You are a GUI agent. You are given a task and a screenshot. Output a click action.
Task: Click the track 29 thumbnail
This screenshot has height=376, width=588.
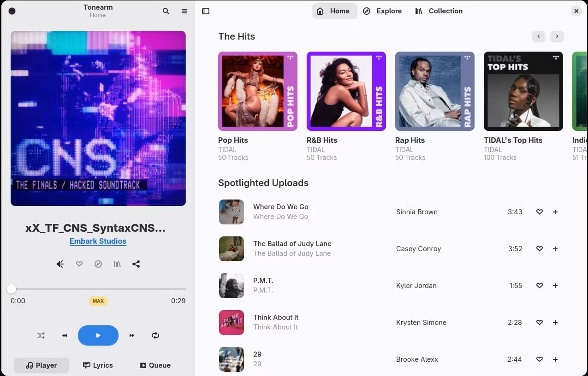point(232,359)
